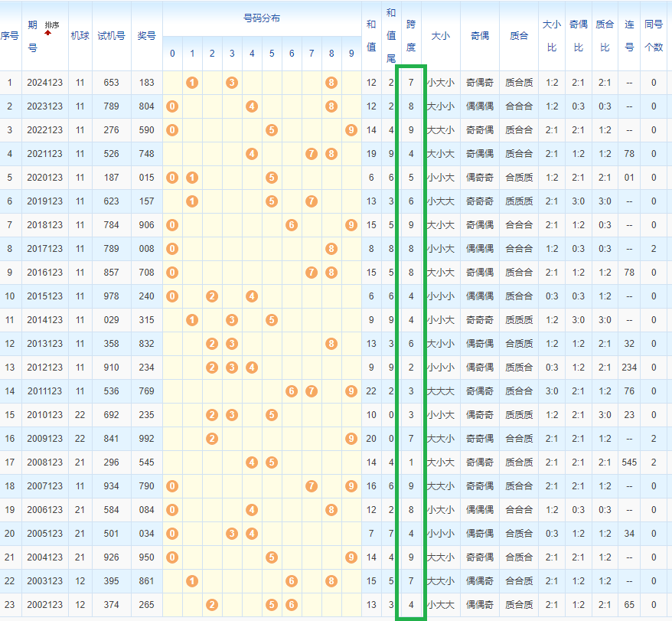Image resolution: width=672 pixels, height=621 pixels.
Task: Open the 2002123 period entry
Action: pyautogui.click(x=45, y=605)
